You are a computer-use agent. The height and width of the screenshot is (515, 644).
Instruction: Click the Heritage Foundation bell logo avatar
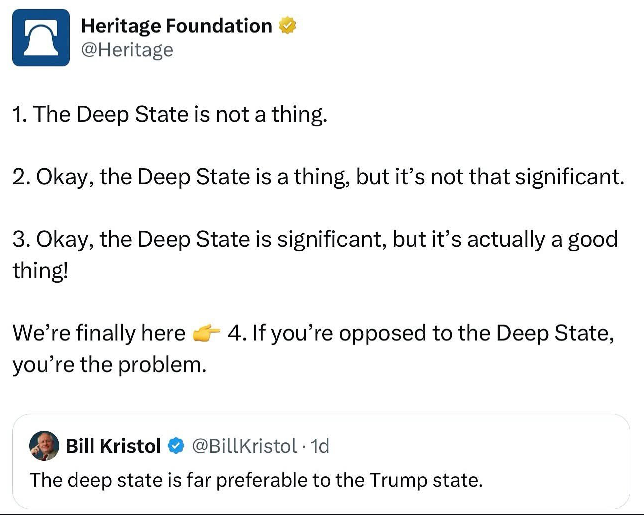(41, 38)
